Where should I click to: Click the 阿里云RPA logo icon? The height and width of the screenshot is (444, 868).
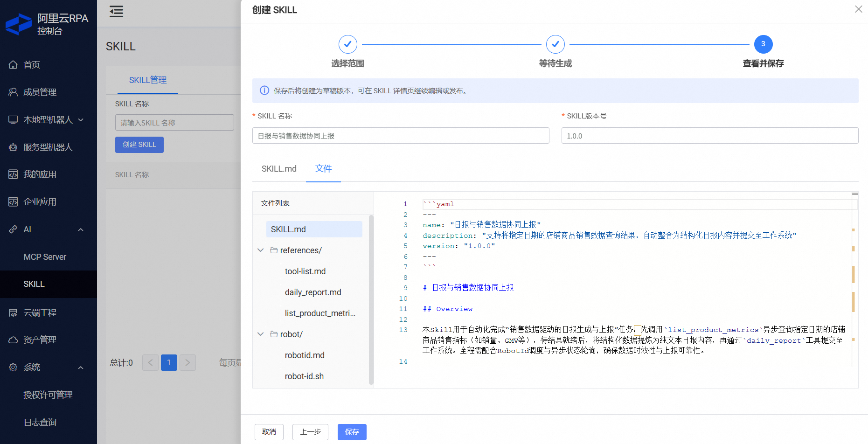coord(19,24)
